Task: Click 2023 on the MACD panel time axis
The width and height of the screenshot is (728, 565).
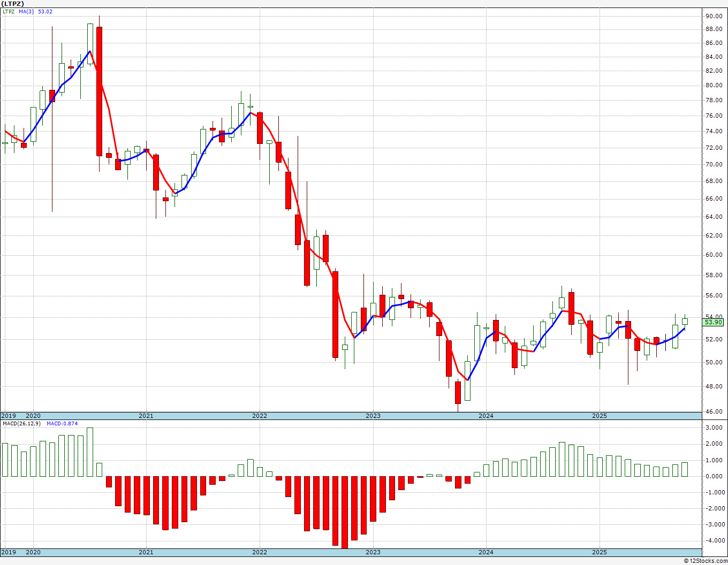Action: tap(373, 552)
